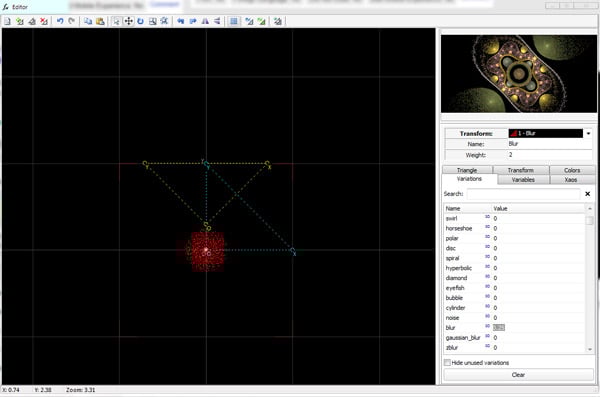
Task: Clear the variation search with the X
Action: [587, 194]
